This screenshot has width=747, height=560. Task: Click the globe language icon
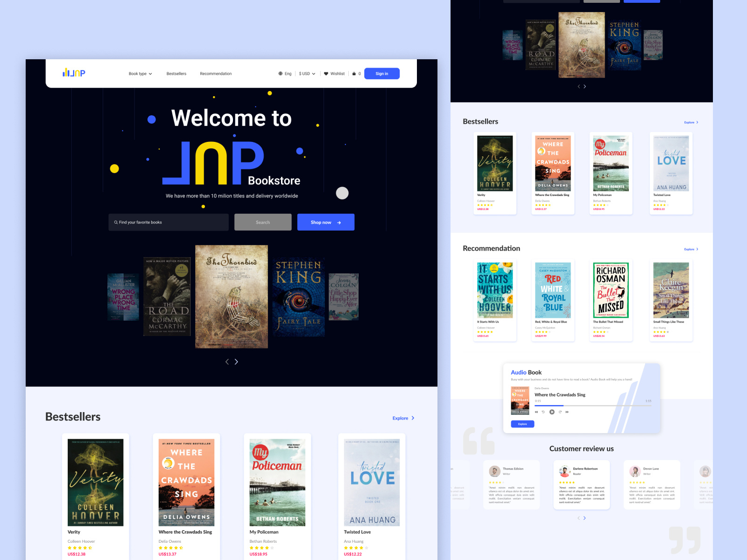click(281, 74)
